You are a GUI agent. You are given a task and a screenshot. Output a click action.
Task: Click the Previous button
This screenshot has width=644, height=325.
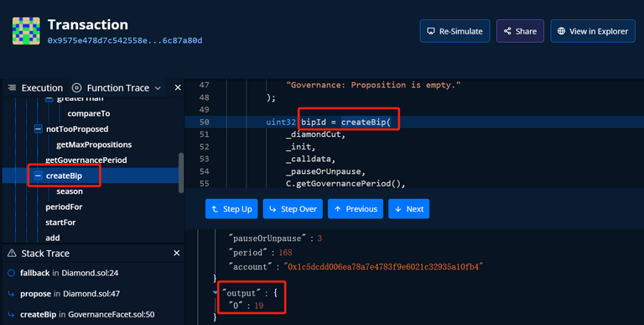(x=356, y=209)
